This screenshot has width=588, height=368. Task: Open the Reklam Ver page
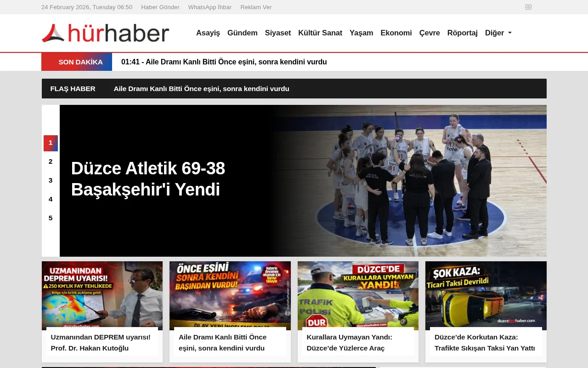point(256,7)
